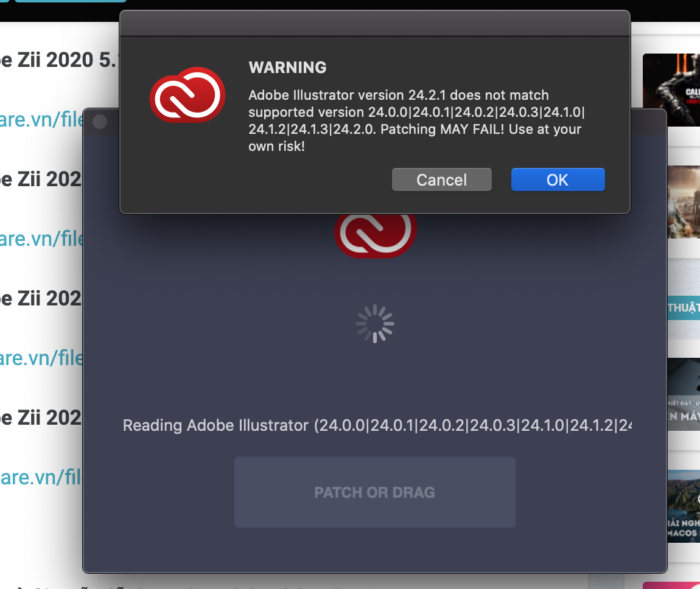Viewport: 700px width, 589px height.
Task: Open the last are.vn/fil link
Action: [x=41, y=477]
